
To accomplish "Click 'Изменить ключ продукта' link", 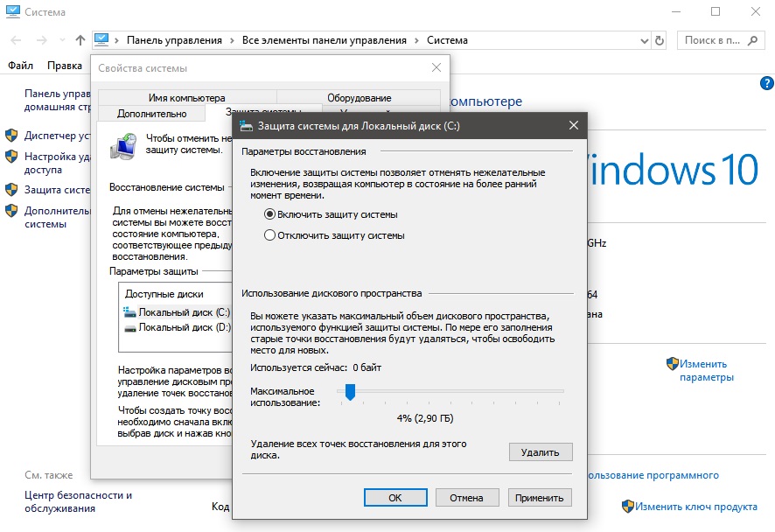I will click(x=696, y=507).
